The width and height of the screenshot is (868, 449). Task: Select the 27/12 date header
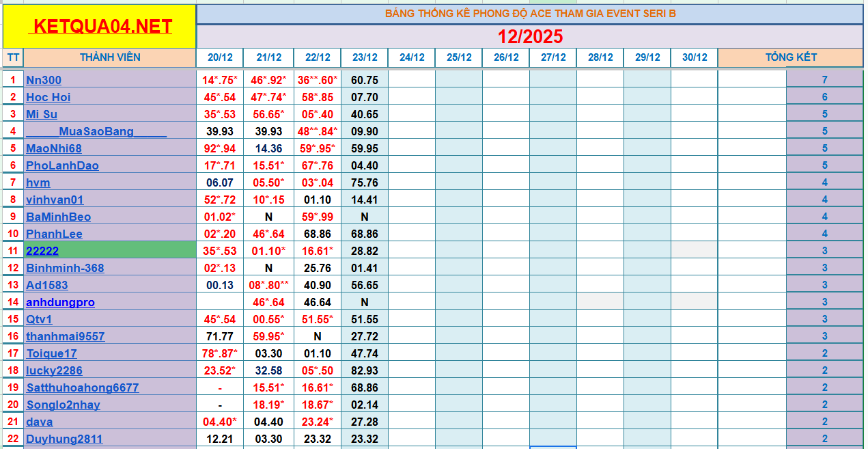(553, 57)
